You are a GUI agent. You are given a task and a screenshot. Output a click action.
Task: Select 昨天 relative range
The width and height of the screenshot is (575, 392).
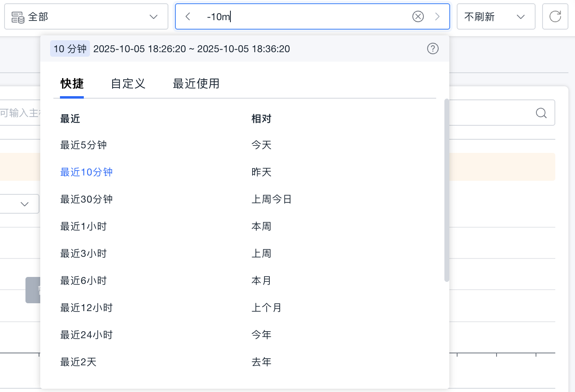261,172
